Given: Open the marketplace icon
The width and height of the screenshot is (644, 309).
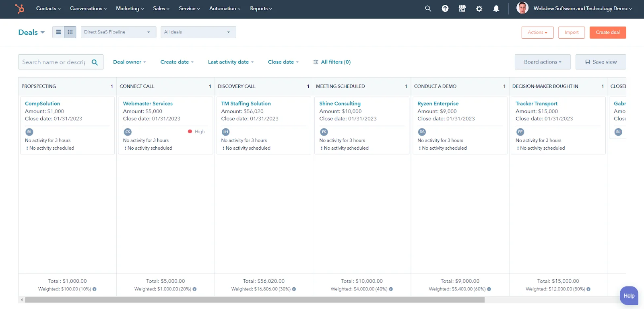Looking at the screenshot, I should coord(462,8).
